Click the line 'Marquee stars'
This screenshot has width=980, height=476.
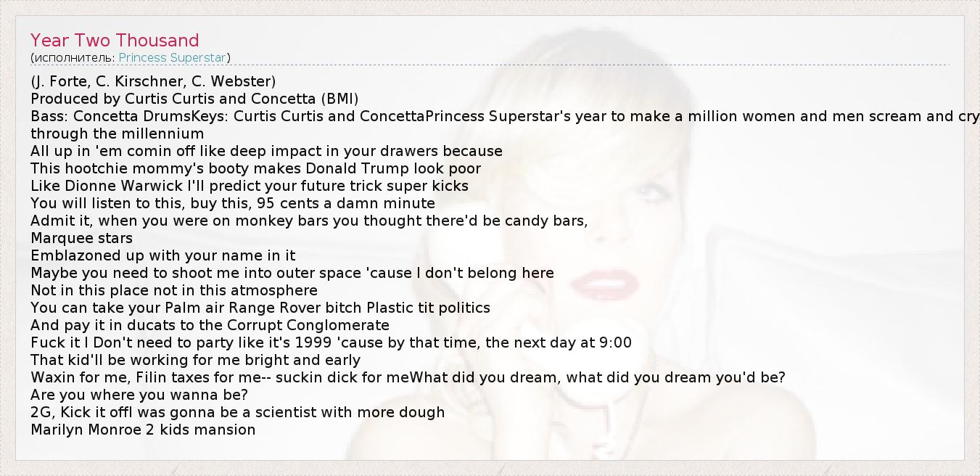tap(81, 238)
